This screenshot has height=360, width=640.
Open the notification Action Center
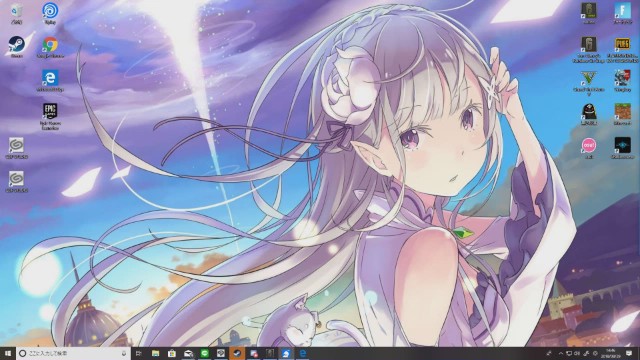(629, 353)
